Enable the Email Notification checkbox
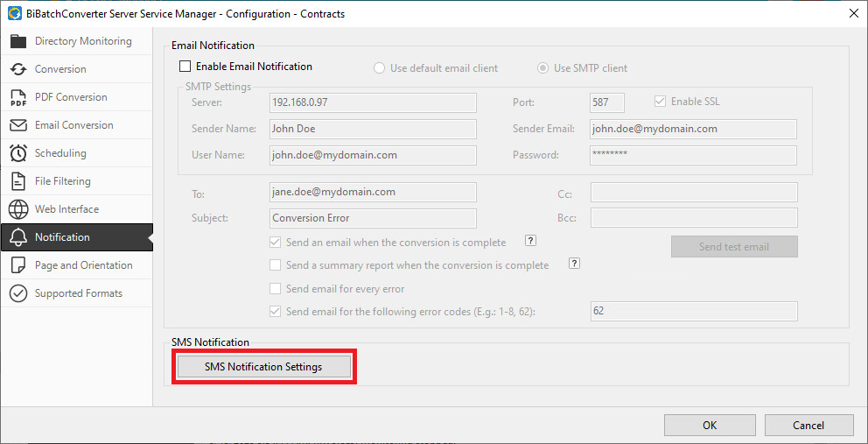 point(185,67)
